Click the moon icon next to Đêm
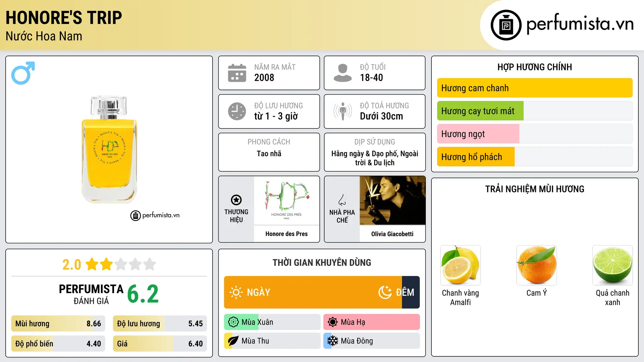 (385, 292)
